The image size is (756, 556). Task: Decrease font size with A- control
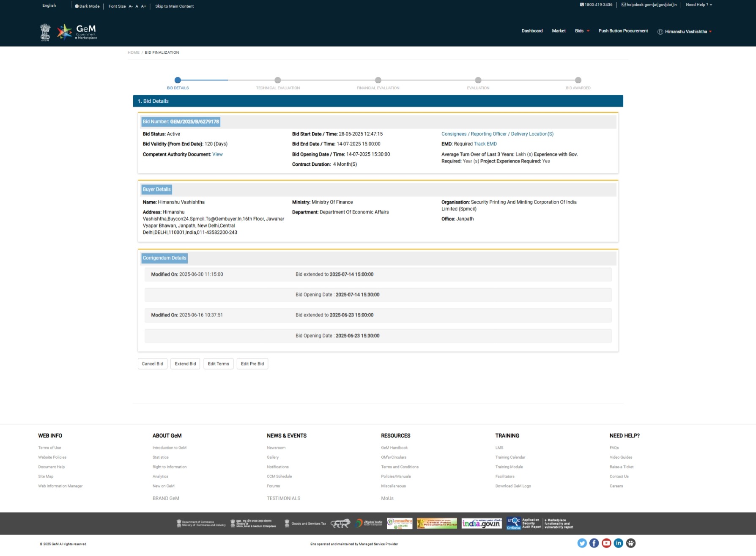click(131, 6)
